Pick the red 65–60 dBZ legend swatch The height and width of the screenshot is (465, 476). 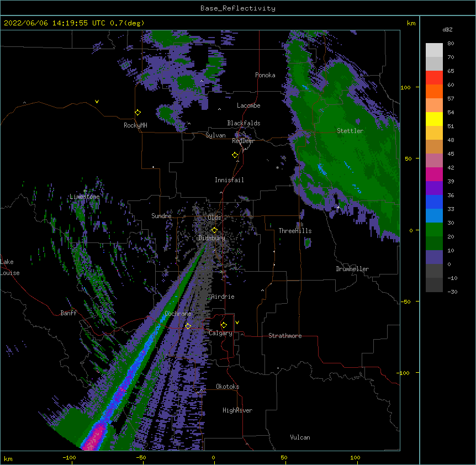click(434, 78)
